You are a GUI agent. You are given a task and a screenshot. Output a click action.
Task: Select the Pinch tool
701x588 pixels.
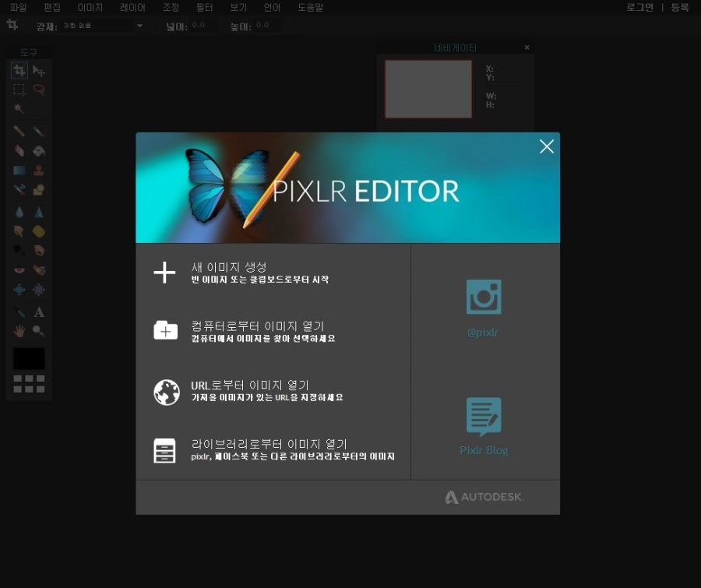click(39, 290)
